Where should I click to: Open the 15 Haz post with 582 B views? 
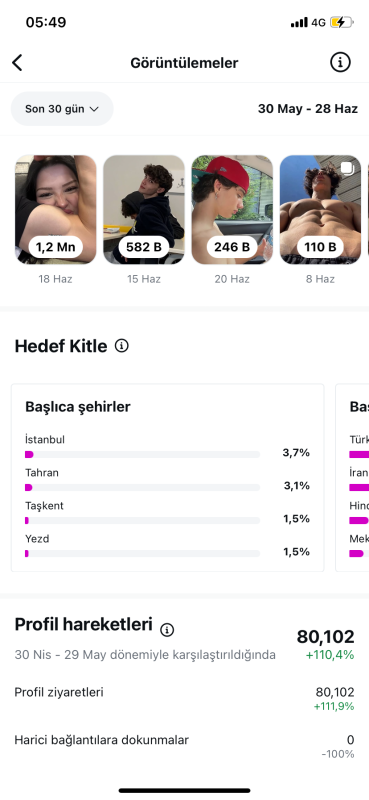tap(144, 210)
